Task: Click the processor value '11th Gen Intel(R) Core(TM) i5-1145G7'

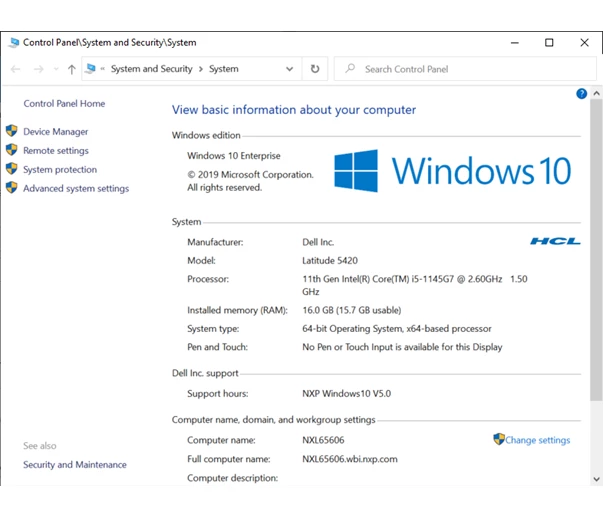Action: coord(378,279)
